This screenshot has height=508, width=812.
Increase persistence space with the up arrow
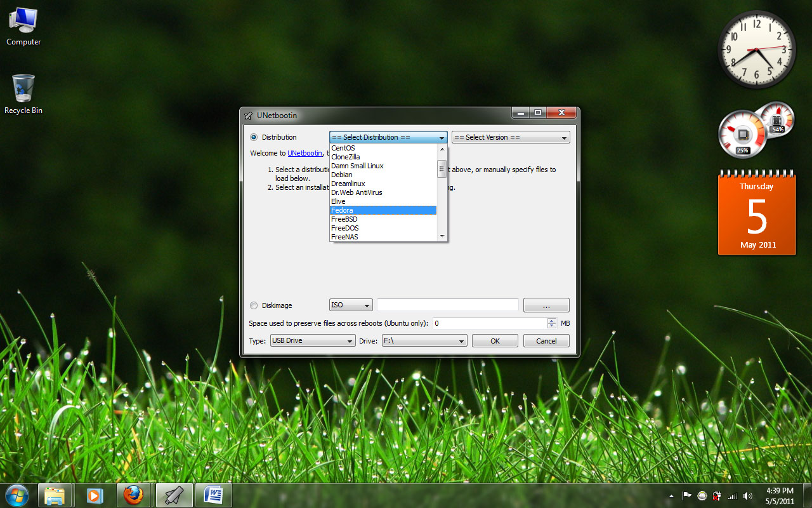click(x=552, y=321)
